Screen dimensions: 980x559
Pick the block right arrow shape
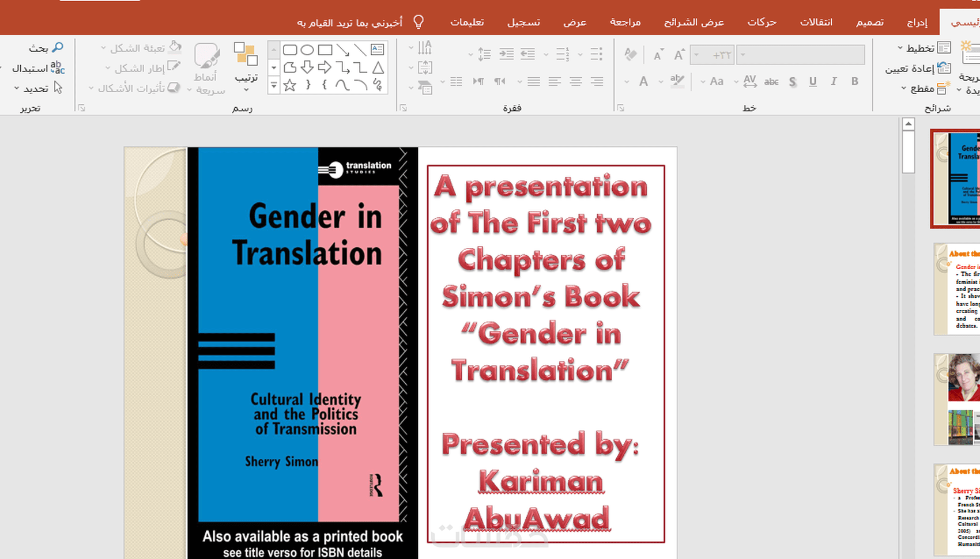click(x=325, y=67)
